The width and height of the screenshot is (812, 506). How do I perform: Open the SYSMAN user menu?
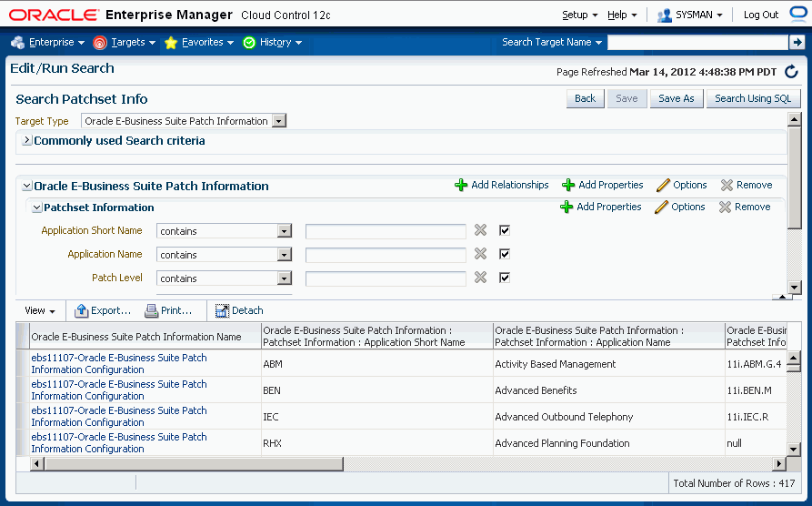click(698, 15)
